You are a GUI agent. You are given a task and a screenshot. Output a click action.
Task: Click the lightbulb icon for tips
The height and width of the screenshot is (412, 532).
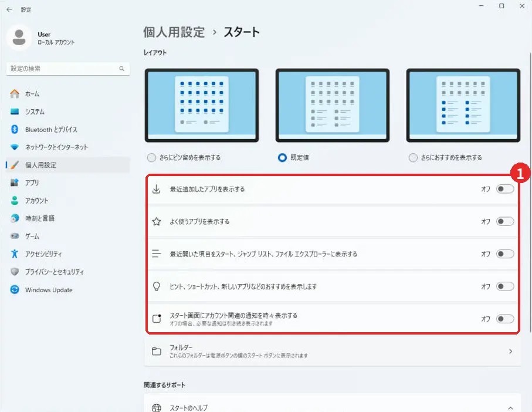(x=157, y=286)
